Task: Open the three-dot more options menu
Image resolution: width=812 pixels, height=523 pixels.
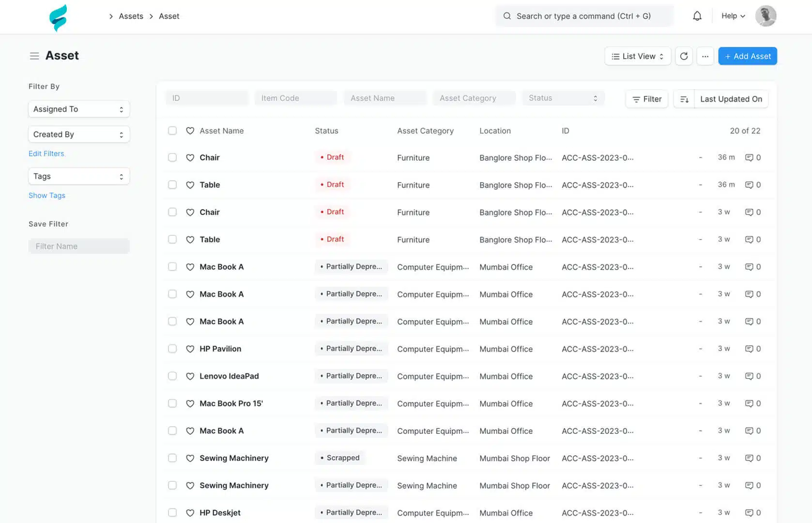Action: pyautogui.click(x=705, y=56)
